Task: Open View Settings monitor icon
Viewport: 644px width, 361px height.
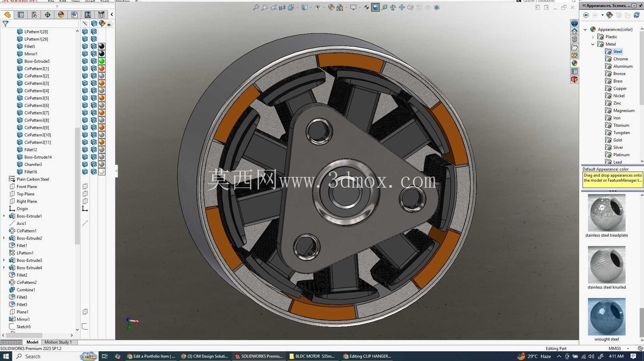Action: click(x=353, y=7)
